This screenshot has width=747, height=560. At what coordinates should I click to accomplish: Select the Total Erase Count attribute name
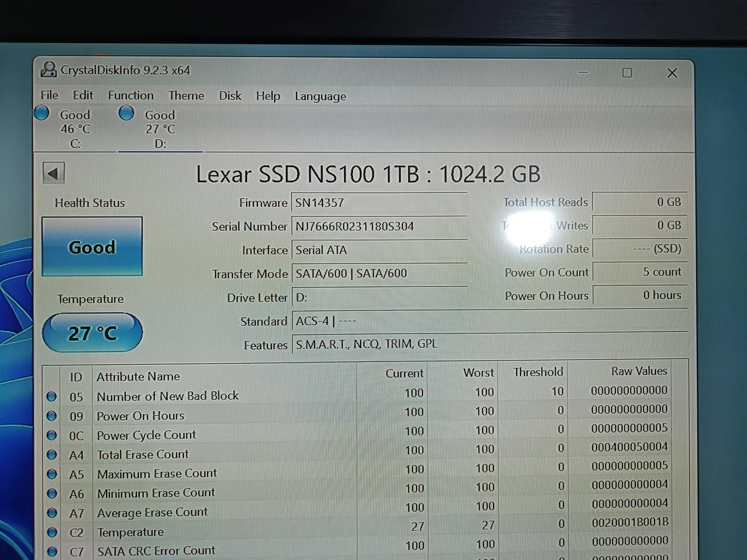[x=143, y=454]
